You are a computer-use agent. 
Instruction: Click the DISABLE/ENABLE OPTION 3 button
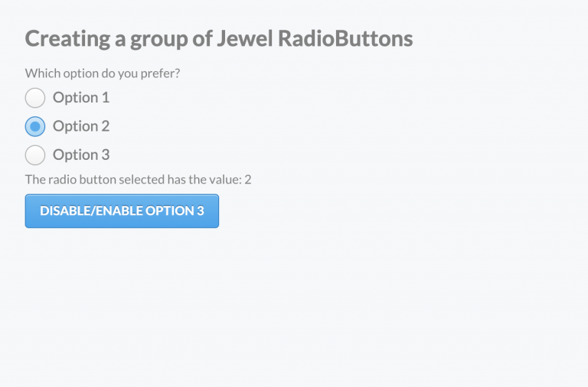122,211
